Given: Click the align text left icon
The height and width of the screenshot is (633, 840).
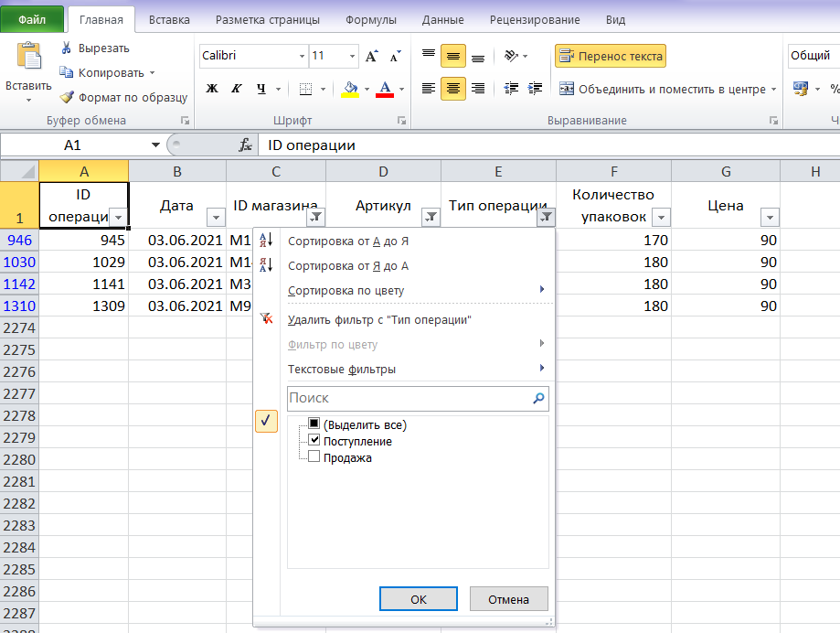Looking at the screenshot, I should [x=428, y=89].
